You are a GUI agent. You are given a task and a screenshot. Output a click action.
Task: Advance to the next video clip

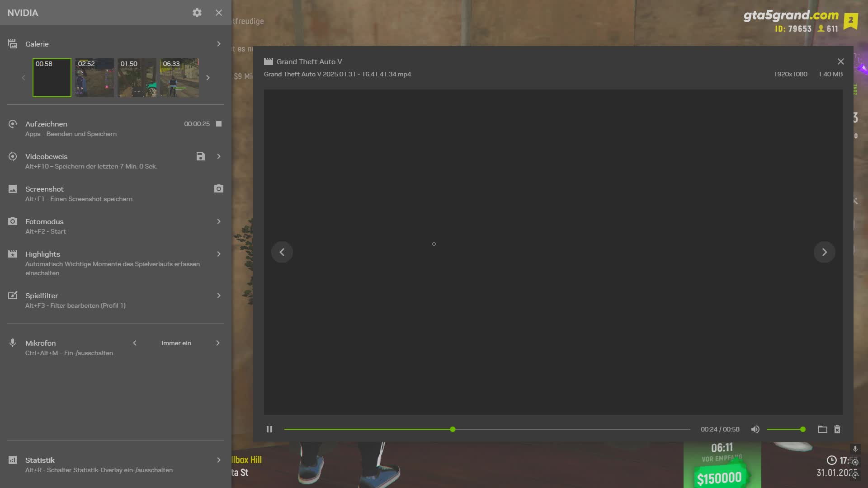tap(824, 252)
